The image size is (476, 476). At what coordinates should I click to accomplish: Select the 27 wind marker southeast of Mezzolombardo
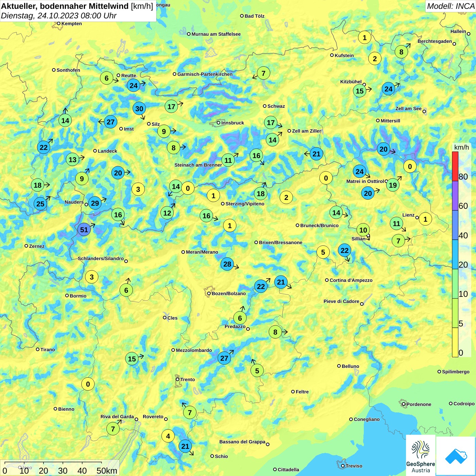pyautogui.click(x=224, y=358)
